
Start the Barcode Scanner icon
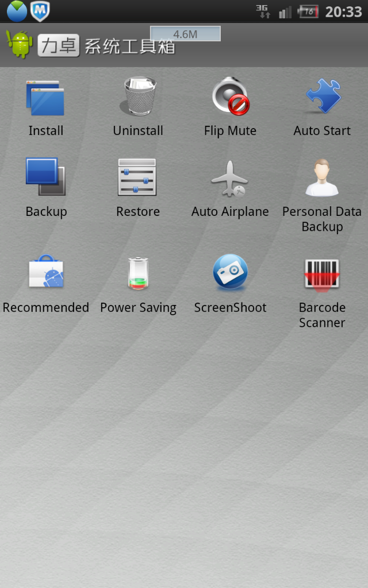tap(322, 273)
